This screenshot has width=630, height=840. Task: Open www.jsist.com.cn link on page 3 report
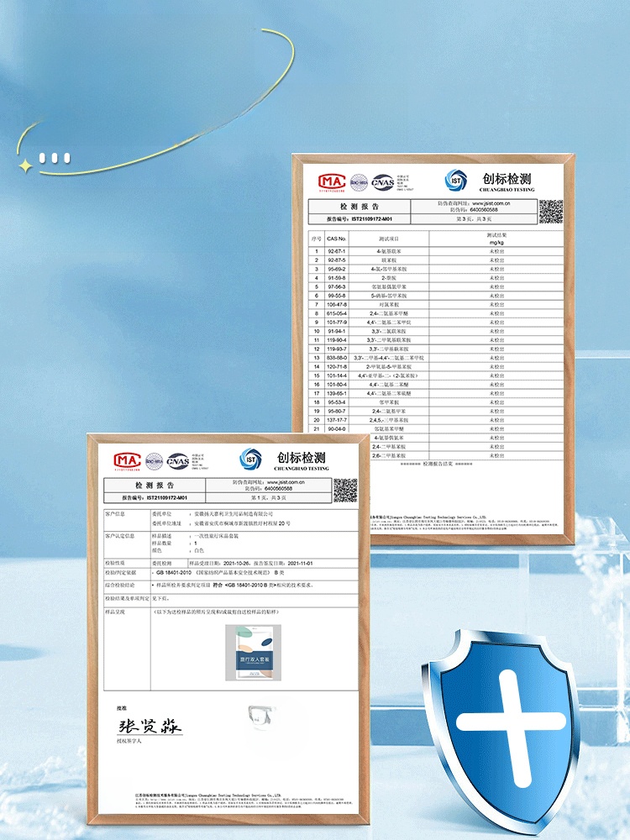(491, 203)
